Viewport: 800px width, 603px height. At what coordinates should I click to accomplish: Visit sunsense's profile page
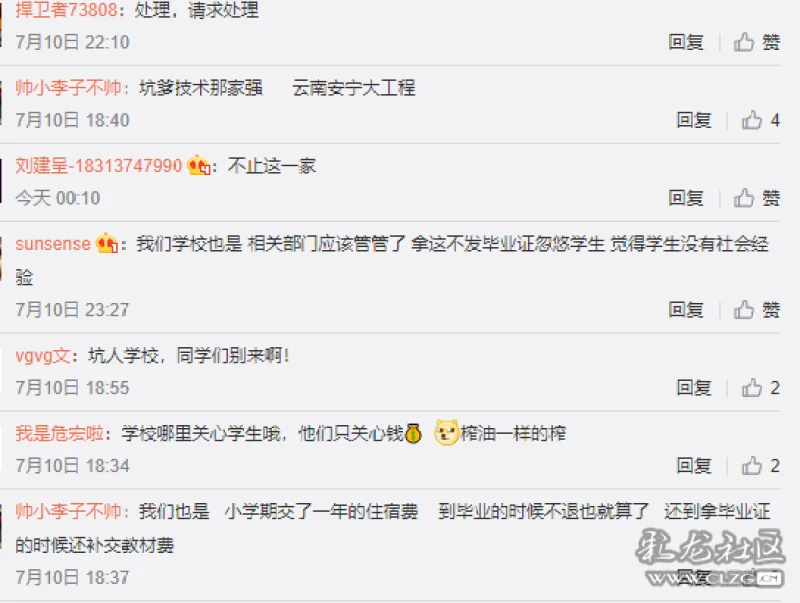(x=53, y=244)
